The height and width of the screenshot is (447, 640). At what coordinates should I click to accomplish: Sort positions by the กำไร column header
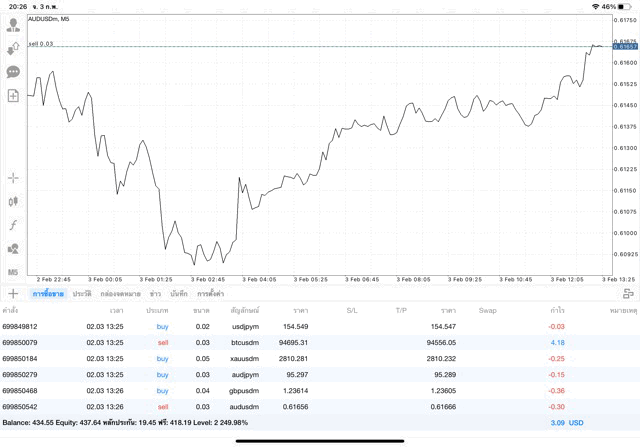click(557, 311)
